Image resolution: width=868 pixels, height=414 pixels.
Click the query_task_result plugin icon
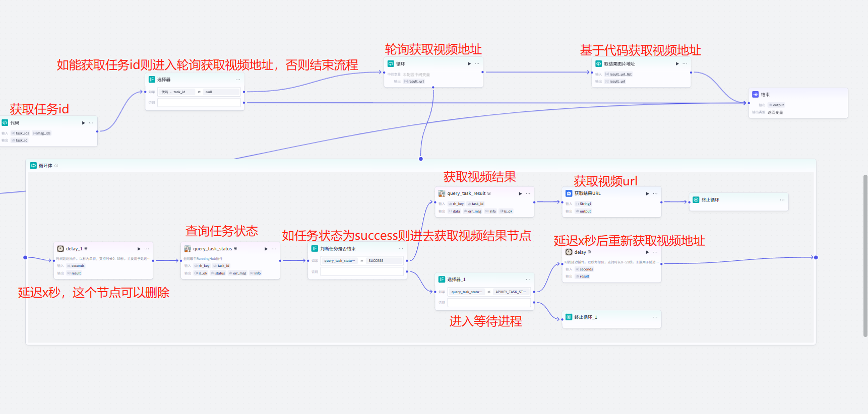pos(442,193)
